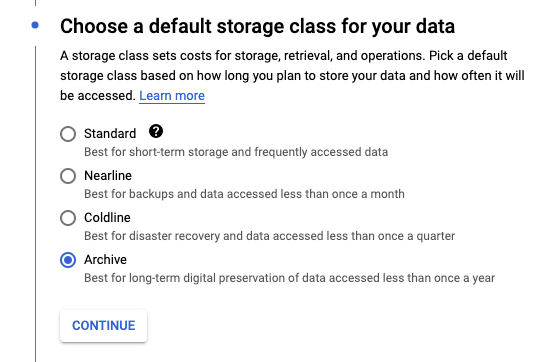The height and width of the screenshot is (362, 549).
Task: Click the 'Choose a default storage class' heading
Action: click(x=257, y=26)
